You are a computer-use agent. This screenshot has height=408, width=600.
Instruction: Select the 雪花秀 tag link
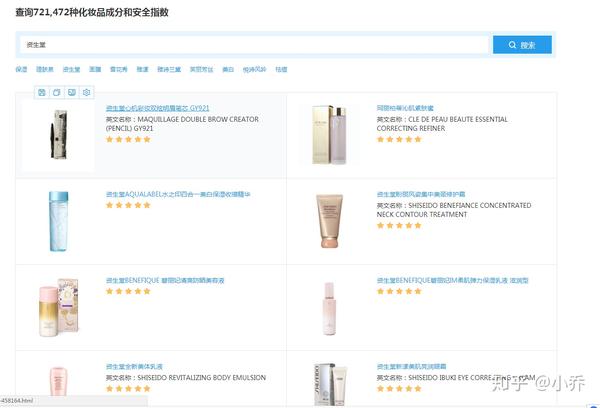119,69
